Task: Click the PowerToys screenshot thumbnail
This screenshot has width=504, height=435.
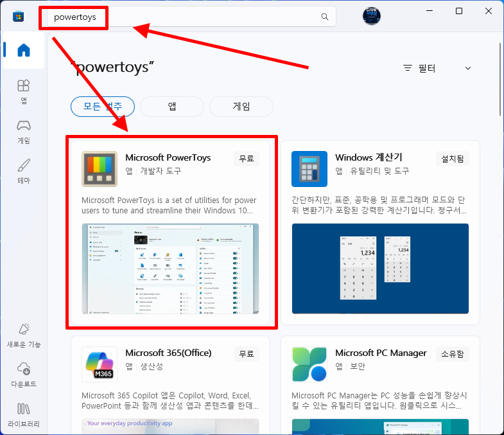Action: 170,269
